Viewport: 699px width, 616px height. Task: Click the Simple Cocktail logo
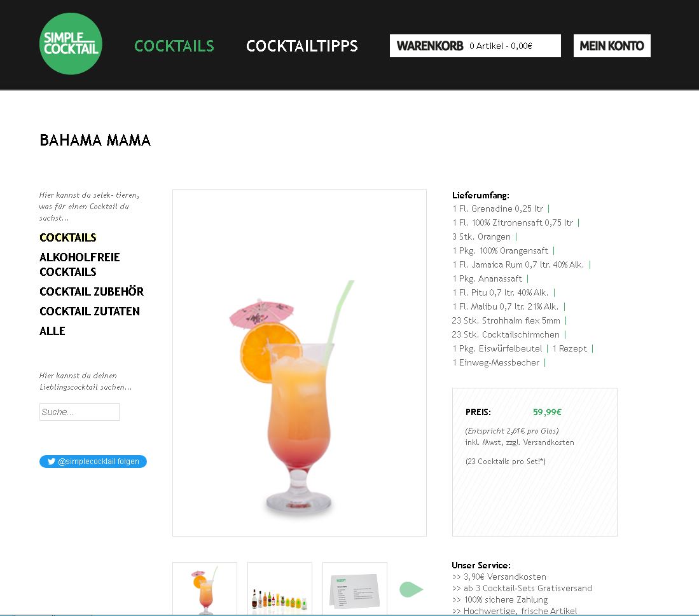tap(71, 44)
